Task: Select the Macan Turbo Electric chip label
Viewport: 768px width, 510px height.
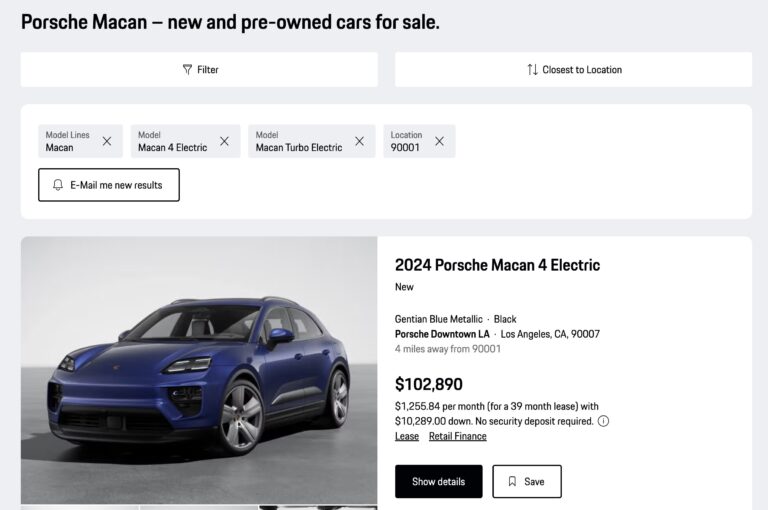Action: 298,141
